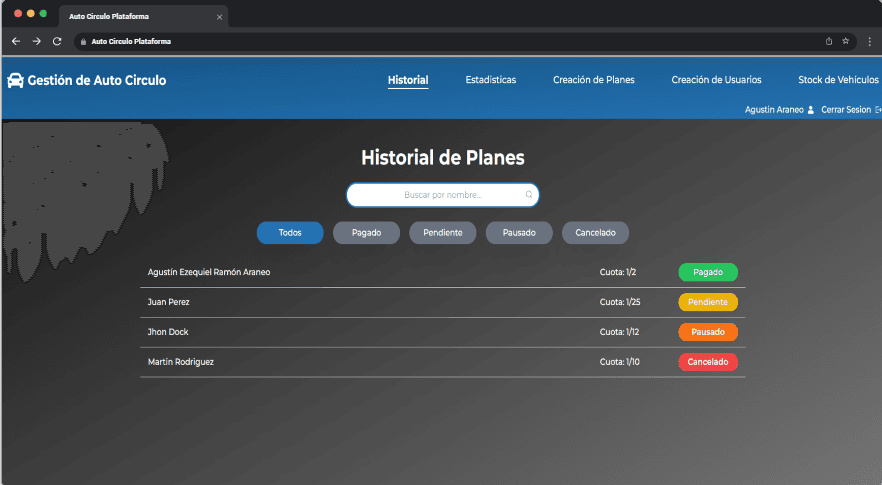Click orange Pausado badge for Jhon Dock
The height and width of the screenshot is (485, 882).
pyautogui.click(x=708, y=332)
